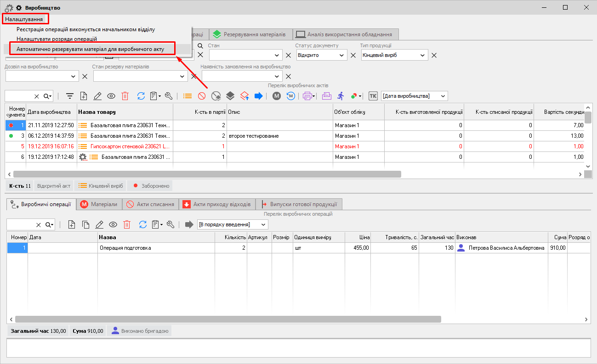Click the copy icon in operations toolbar
Screen dimensions: 597x364
pos(85,224)
